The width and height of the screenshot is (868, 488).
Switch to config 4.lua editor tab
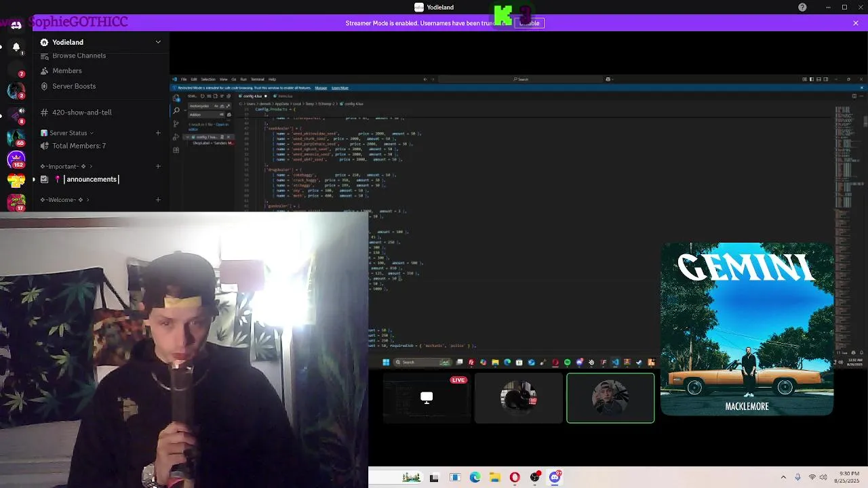(x=252, y=96)
